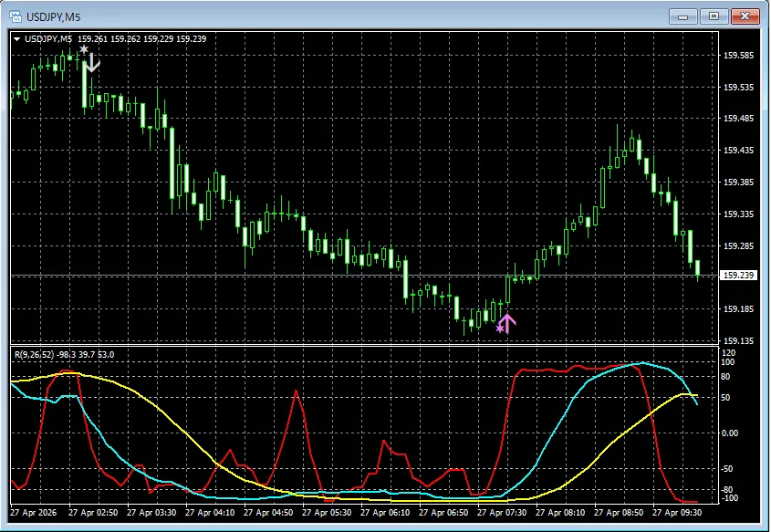Click the 159.585 price scale label
This screenshot has width=771, height=532.
click(x=737, y=56)
